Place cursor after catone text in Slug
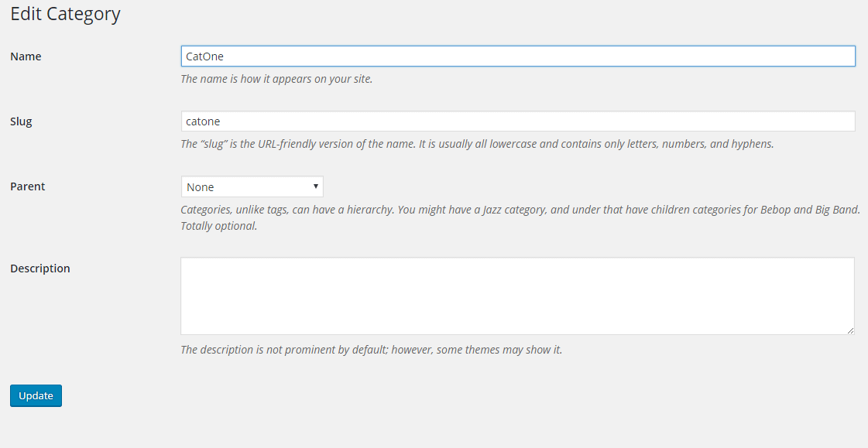This screenshot has height=448, width=868. tap(221, 121)
